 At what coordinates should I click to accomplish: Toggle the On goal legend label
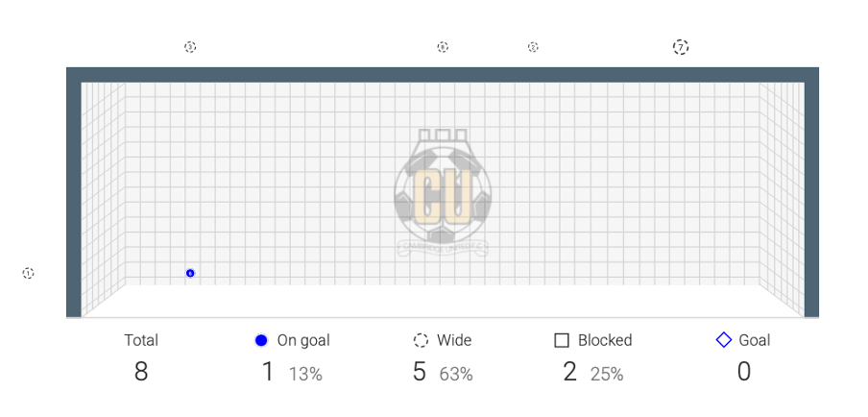pos(303,340)
